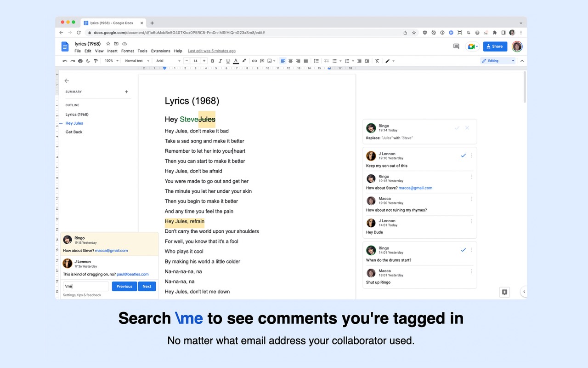Click the Add comment toolbar icon
588x368 pixels.
click(262, 61)
